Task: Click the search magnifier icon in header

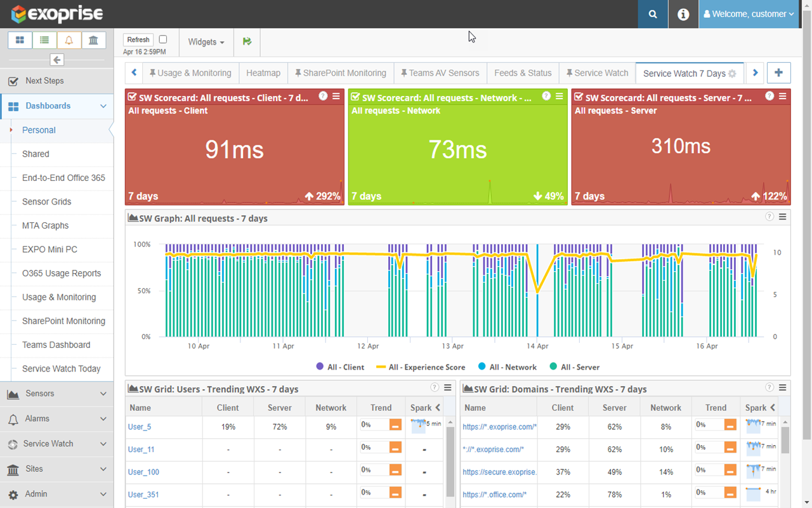Action: (x=653, y=14)
